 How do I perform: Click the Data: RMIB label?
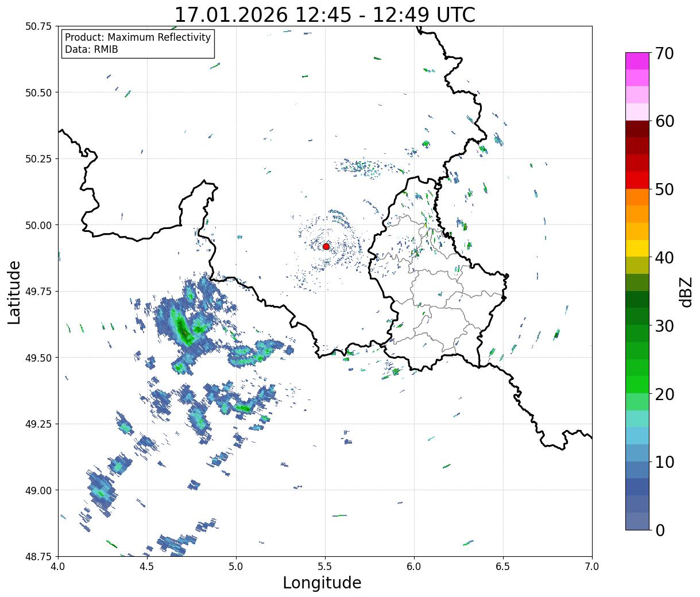click(91, 49)
